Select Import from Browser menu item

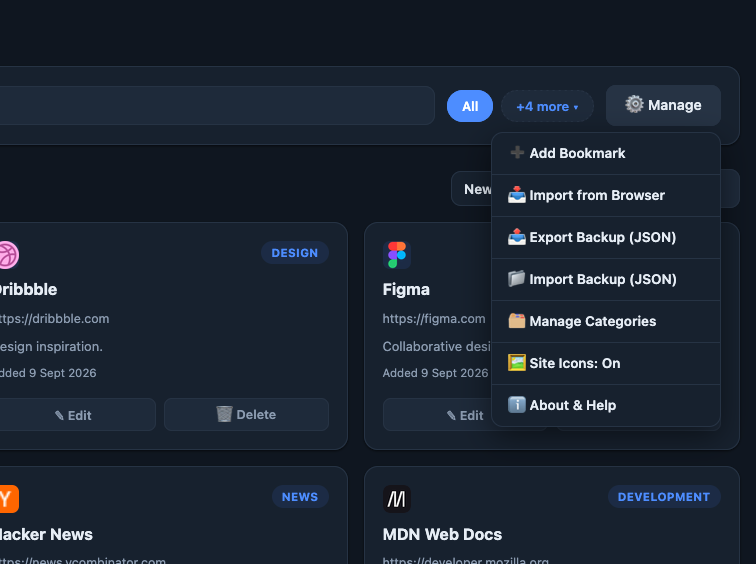[x=606, y=196]
